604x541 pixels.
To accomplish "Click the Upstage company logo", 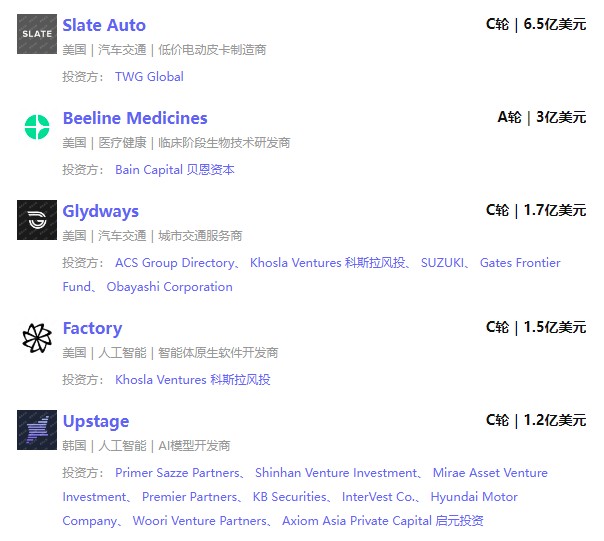I will (x=37, y=430).
